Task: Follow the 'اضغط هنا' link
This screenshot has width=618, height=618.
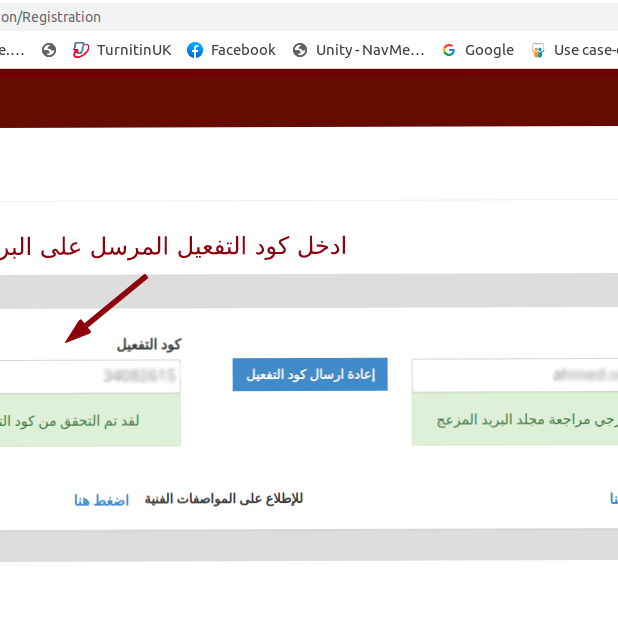Action: 101,500
